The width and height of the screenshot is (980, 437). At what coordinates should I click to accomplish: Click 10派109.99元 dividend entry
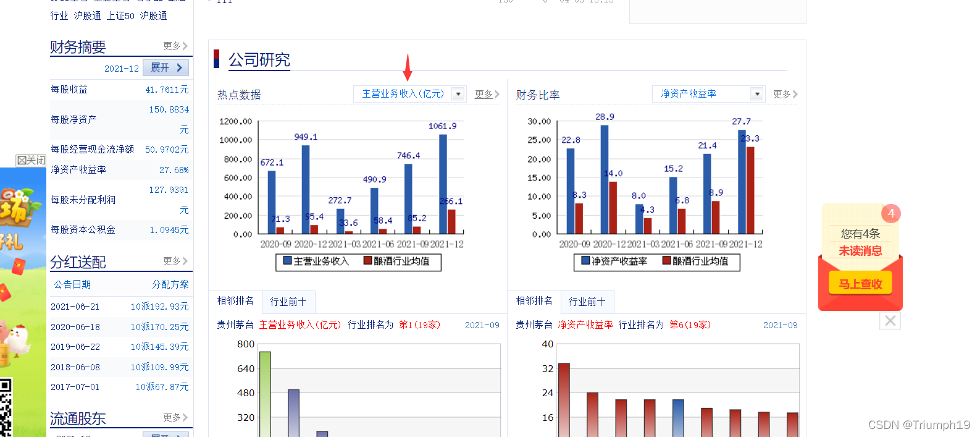click(159, 367)
